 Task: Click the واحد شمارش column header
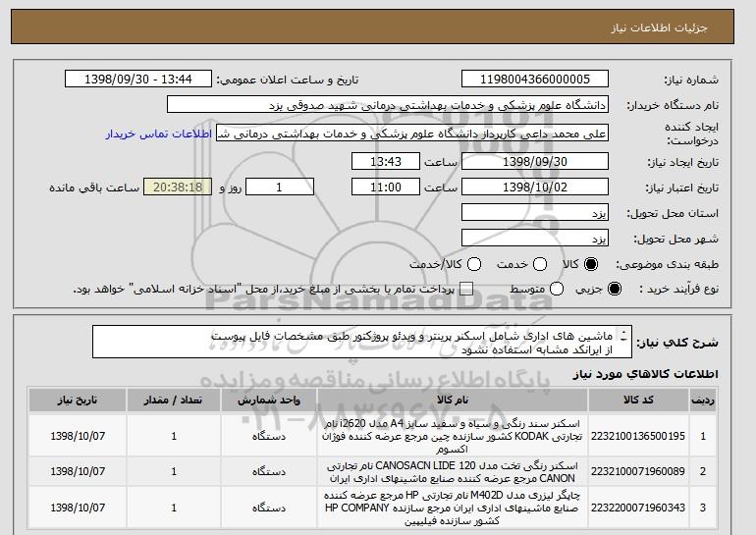(x=269, y=401)
